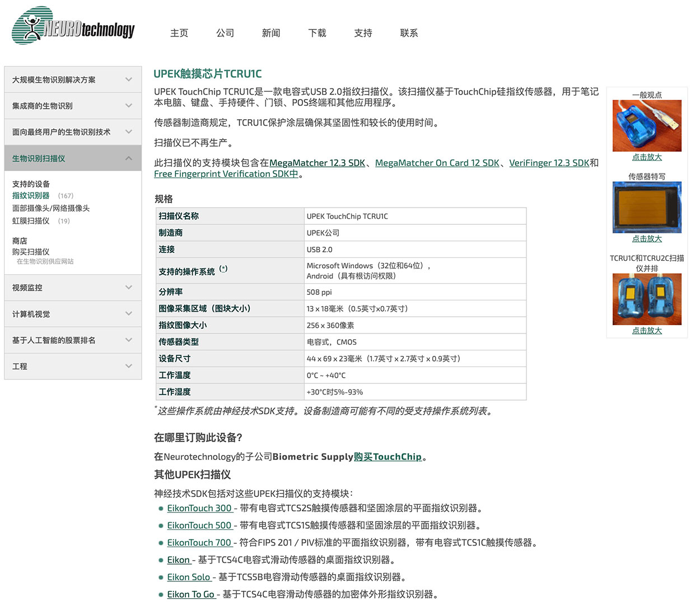
Task: Click the 传感器特写 sensor close-up image
Action: 647,206
